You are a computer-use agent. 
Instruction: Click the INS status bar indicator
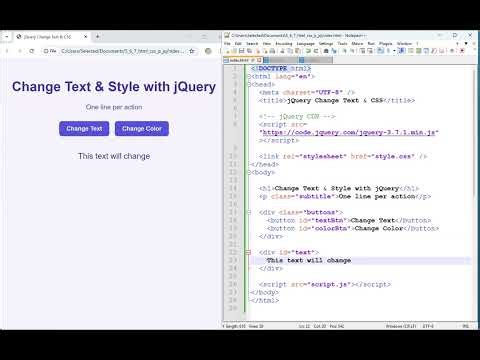(x=466, y=326)
